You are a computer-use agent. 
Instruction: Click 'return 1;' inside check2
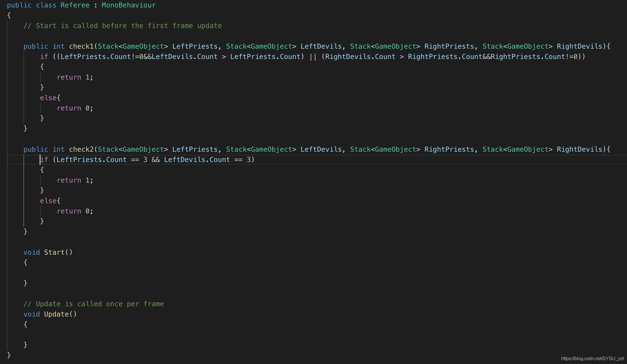point(75,180)
